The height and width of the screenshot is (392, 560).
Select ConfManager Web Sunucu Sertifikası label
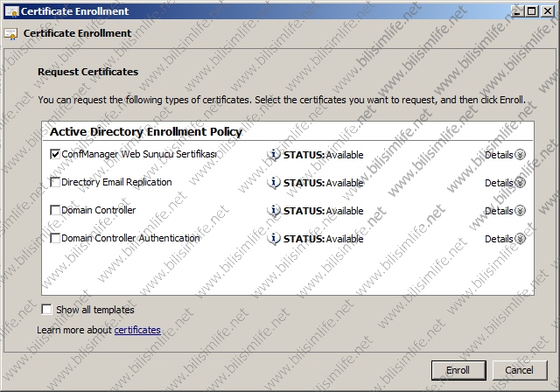139,154
